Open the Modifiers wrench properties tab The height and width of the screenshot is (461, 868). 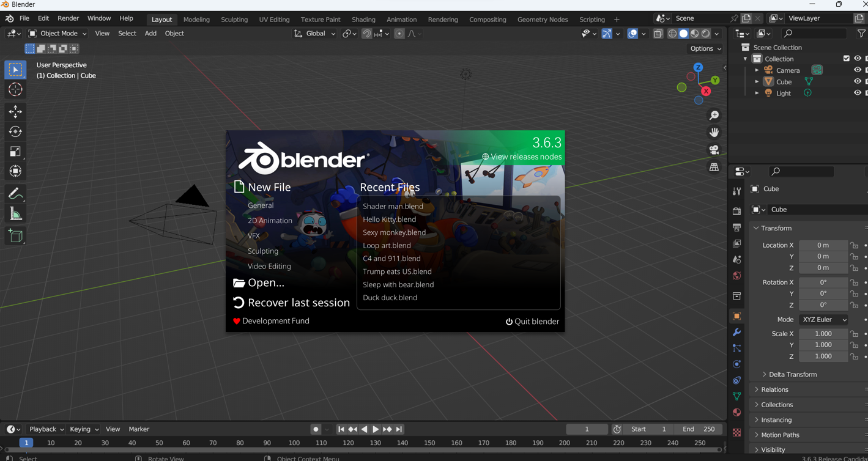tap(736, 332)
